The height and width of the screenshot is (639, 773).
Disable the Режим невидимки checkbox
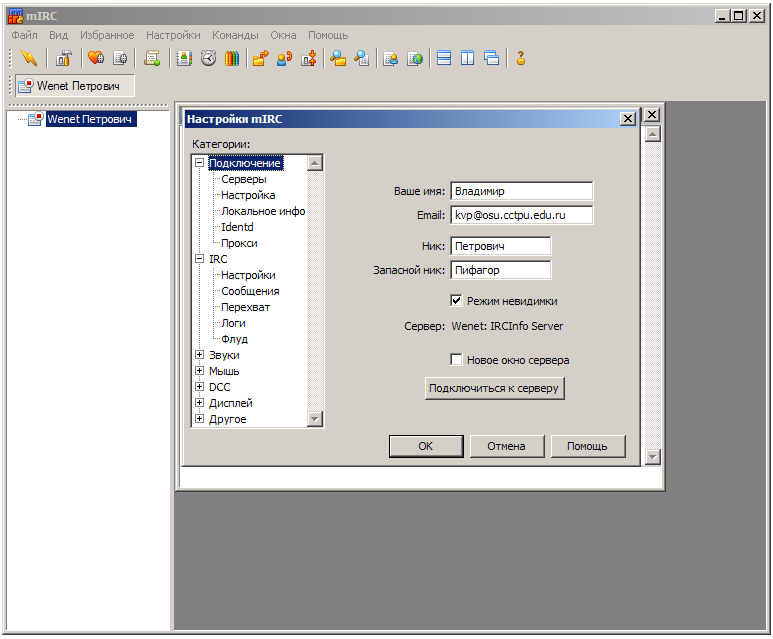tap(457, 300)
